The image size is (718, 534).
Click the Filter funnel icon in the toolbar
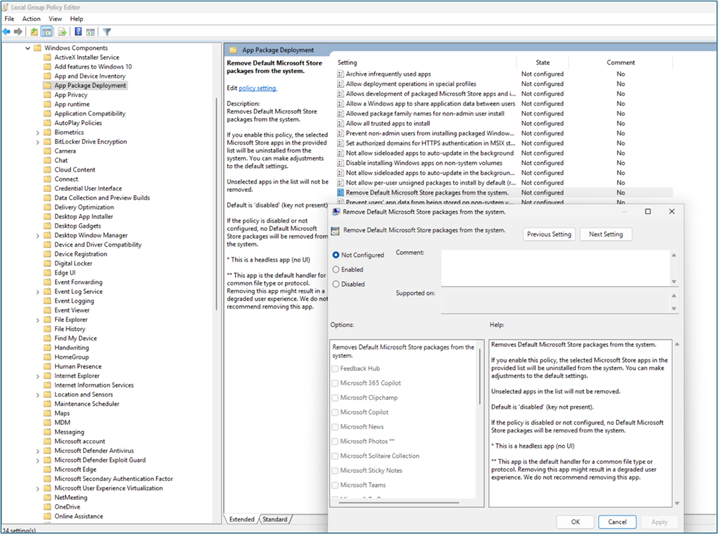(107, 32)
